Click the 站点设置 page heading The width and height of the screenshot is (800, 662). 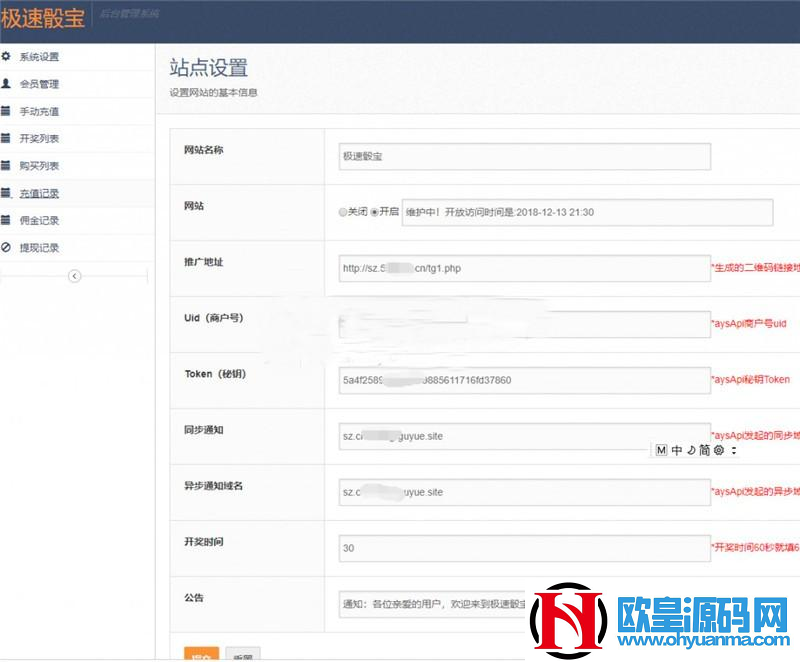point(209,68)
